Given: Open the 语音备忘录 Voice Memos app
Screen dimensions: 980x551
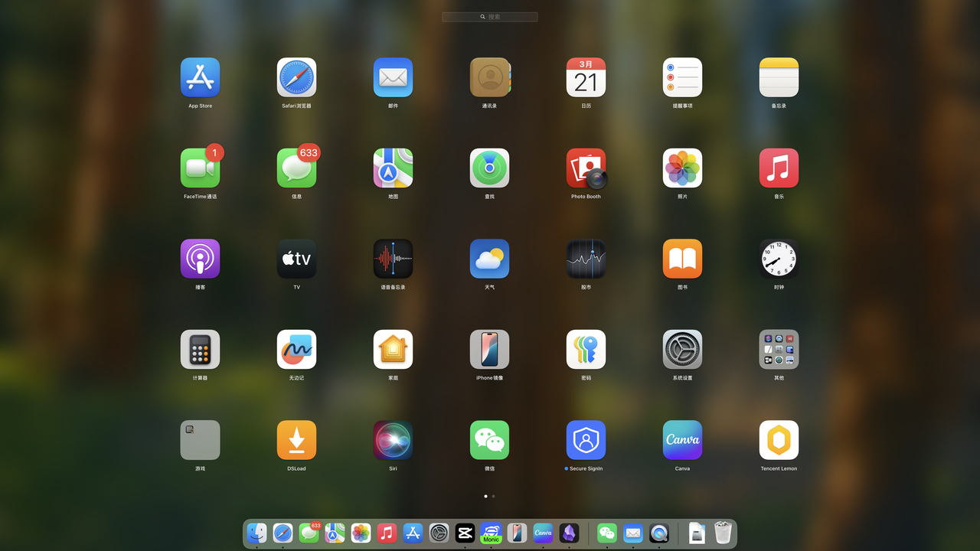Looking at the screenshot, I should (x=393, y=259).
